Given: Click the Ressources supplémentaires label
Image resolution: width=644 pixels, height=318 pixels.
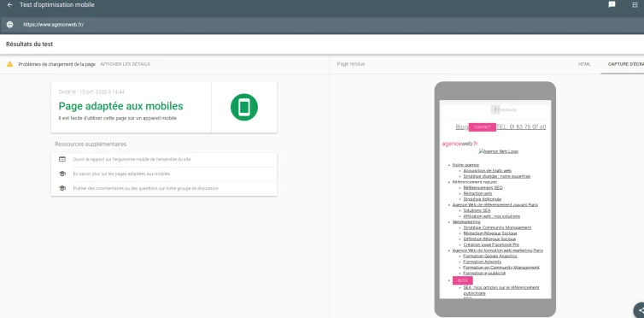Looking at the screenshot, I should 91,144.
